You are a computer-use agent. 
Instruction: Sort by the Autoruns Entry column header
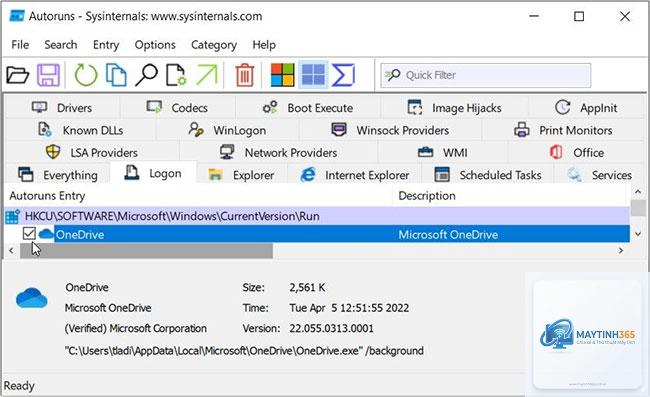coord(198,196)
